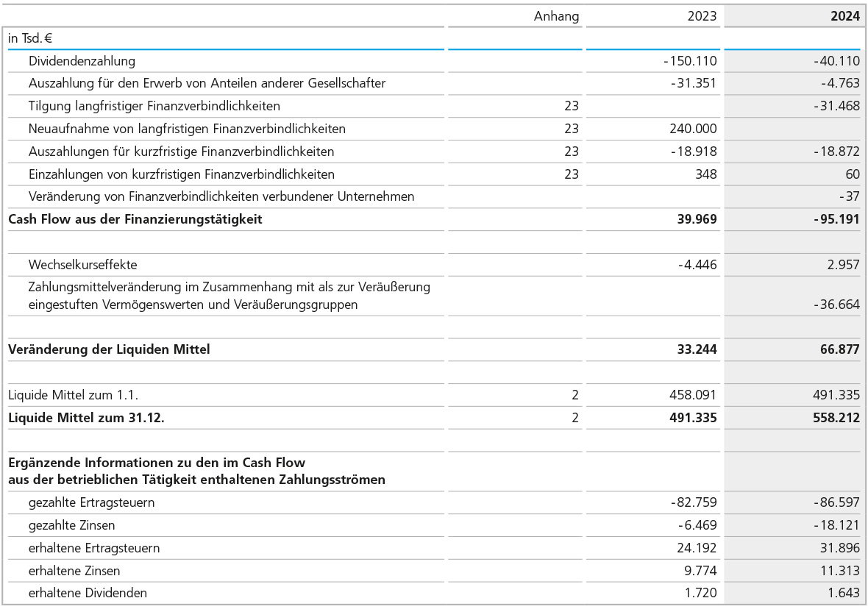Click the Dividendenzahlung row label
868x612 pixels.
coord(82,61)
